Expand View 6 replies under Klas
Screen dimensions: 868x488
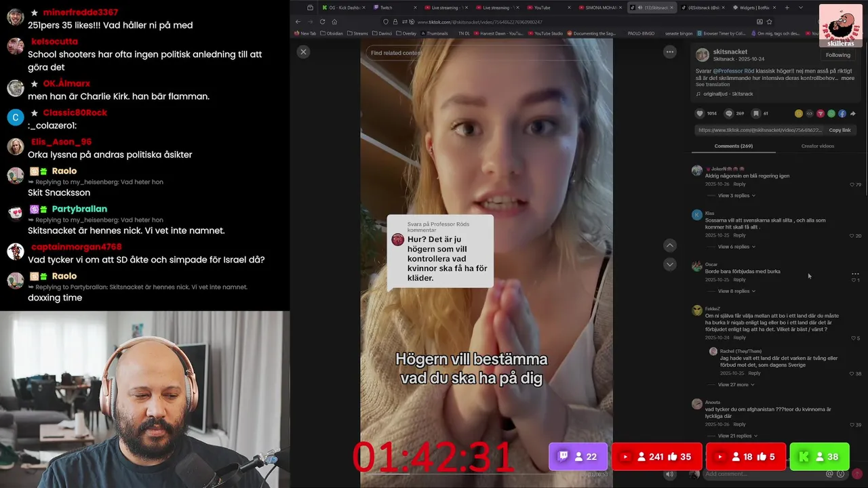tap(736, 247)
